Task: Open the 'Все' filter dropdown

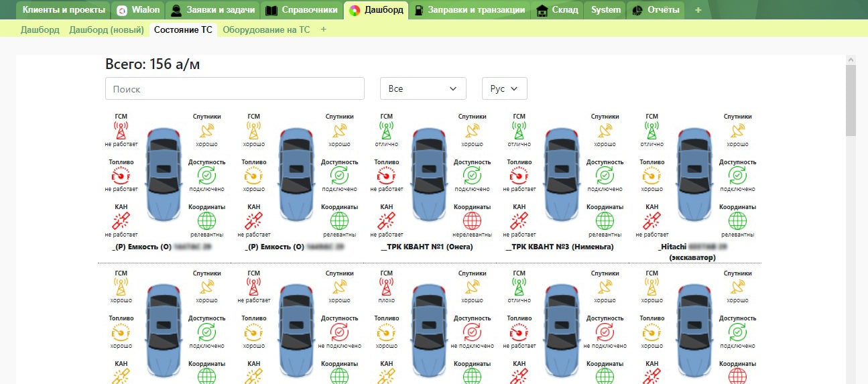Action: [x=422, y=88]
